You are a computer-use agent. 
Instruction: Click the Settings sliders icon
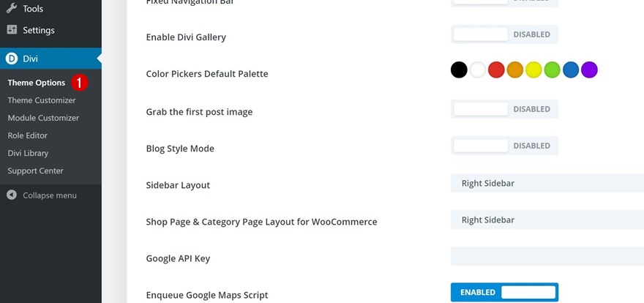(12, 30)
